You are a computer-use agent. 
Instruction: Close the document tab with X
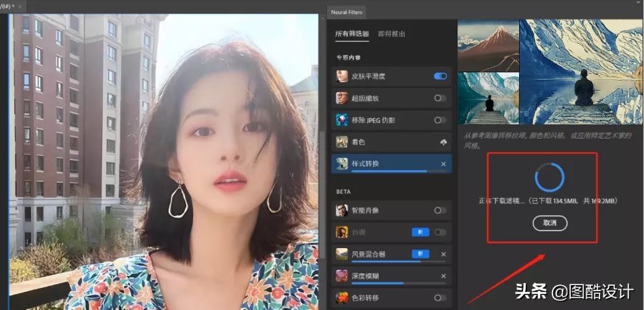[21, 7]
